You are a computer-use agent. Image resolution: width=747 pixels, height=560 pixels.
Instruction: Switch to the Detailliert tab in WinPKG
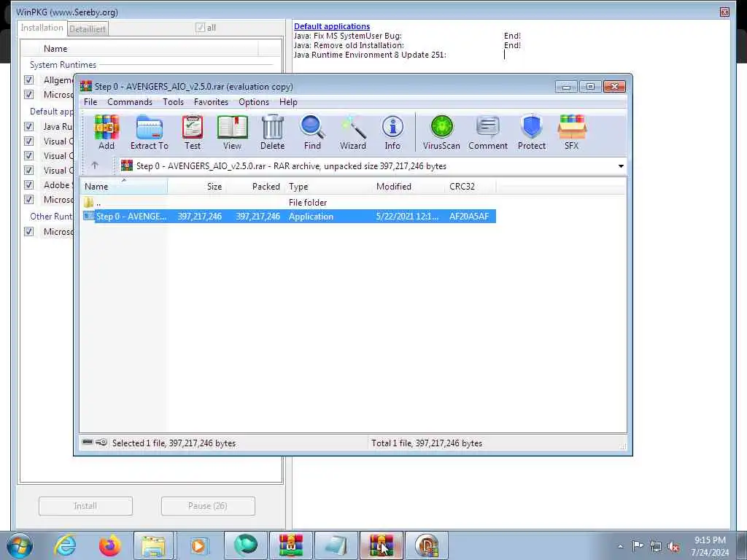(88, 29)
